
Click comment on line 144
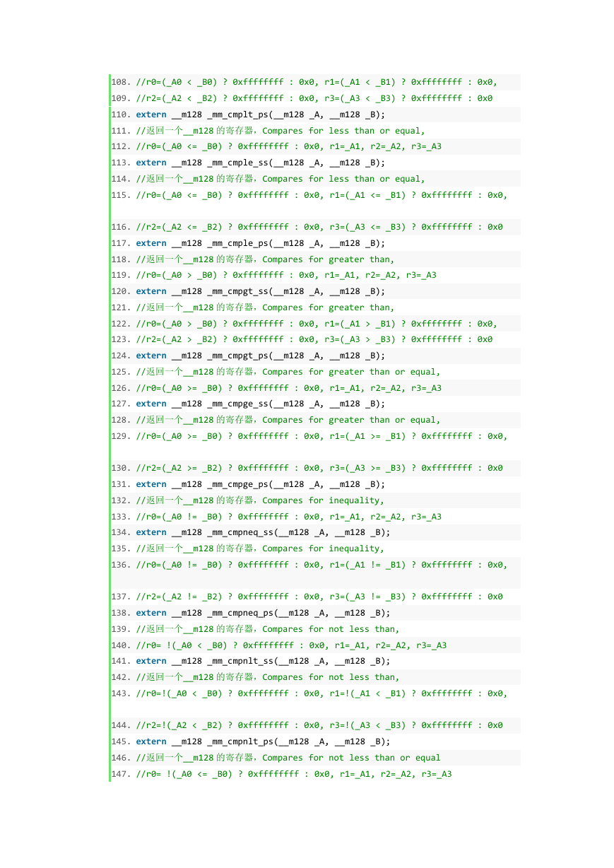(x=319, y=725)
